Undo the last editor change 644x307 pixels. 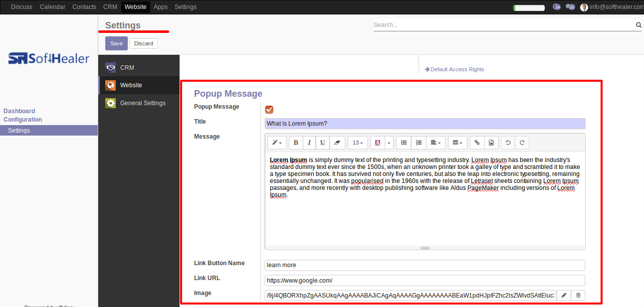coord(508,143)
